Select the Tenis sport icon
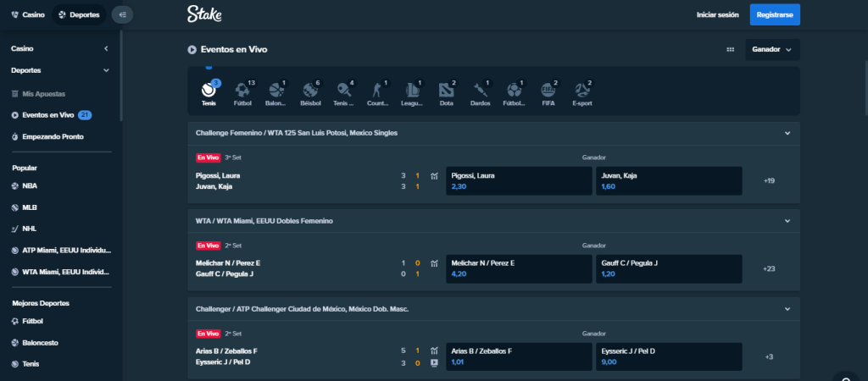The height and width of the screenshot is (381, 868). tap(209, 93)
